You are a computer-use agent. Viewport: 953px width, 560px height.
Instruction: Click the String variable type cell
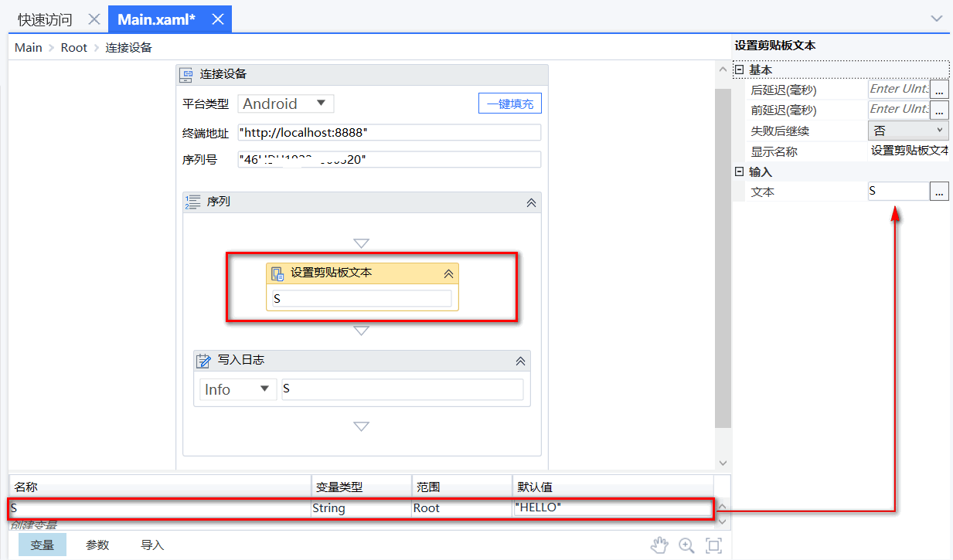(x=361, y=508)
